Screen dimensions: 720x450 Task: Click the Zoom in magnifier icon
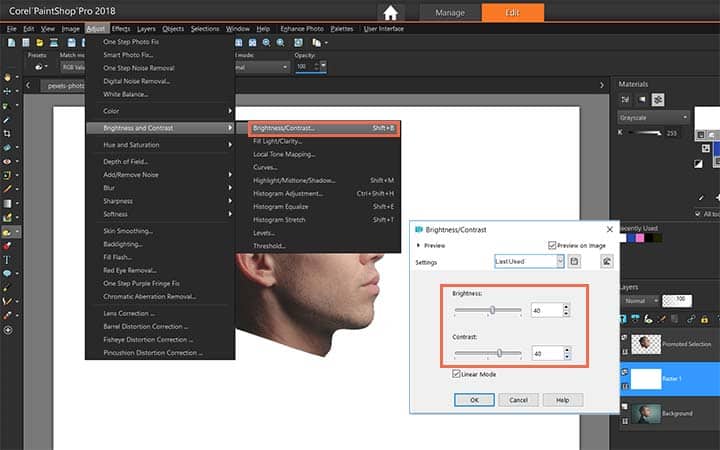point(281,43)
